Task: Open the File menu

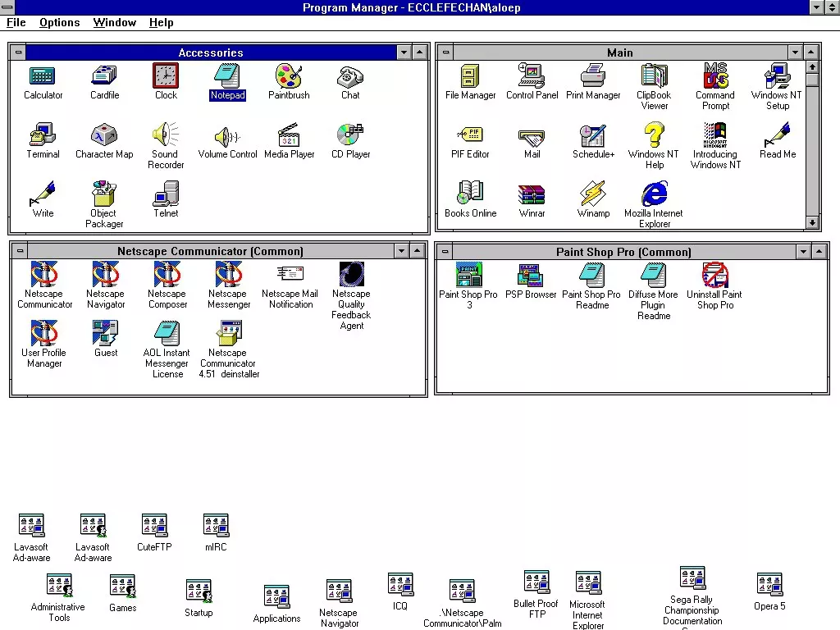Action: pyautogui.click(x=16, y=22)
